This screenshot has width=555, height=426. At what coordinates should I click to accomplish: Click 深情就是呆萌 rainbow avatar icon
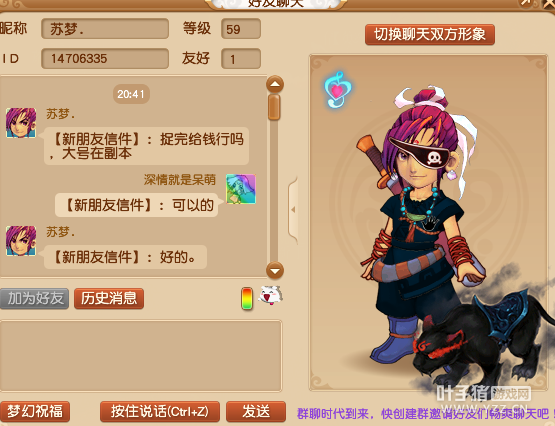point(241,189)
